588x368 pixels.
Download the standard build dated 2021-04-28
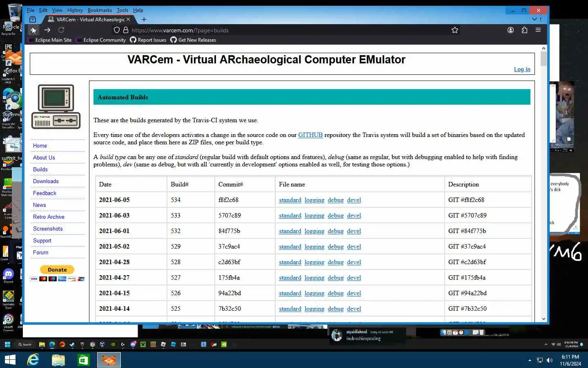[x=290, y=262]
